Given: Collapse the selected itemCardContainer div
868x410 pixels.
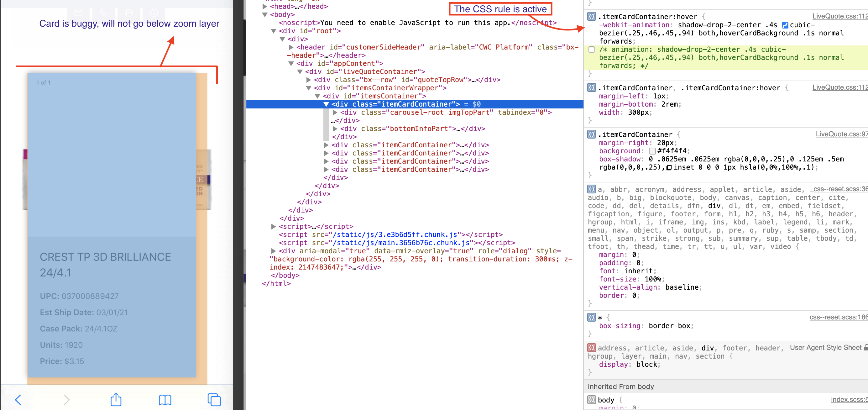Looking at the screenshot, I should coord(326,104).
